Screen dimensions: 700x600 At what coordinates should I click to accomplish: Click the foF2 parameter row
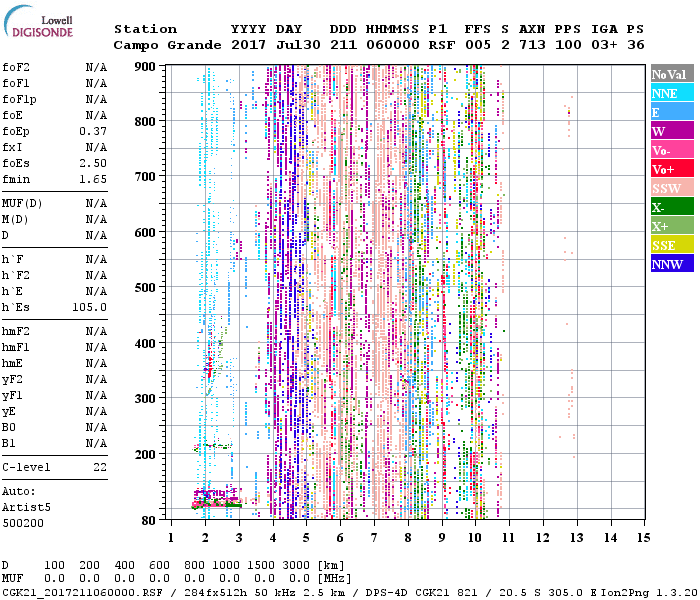[x=54, y=67]
